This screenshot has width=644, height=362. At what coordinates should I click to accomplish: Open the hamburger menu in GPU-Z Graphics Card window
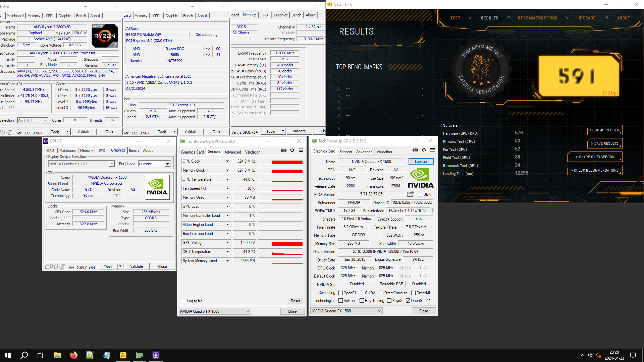click(433, 150)
